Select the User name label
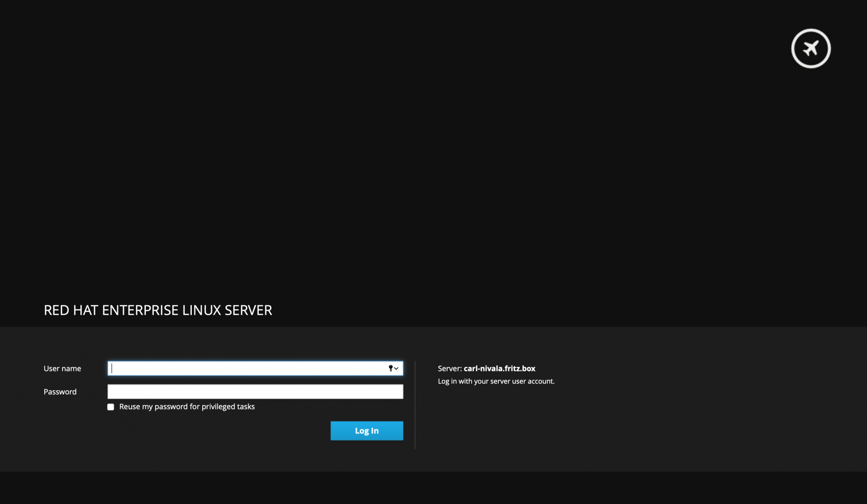This screenshot has width=867, height=504. (62, 368)
